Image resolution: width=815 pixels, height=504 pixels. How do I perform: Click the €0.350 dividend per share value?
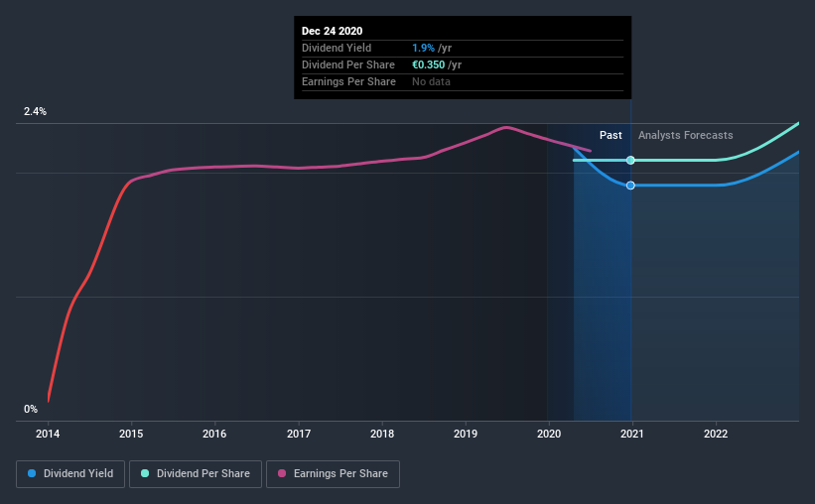[x=428, y=64]
